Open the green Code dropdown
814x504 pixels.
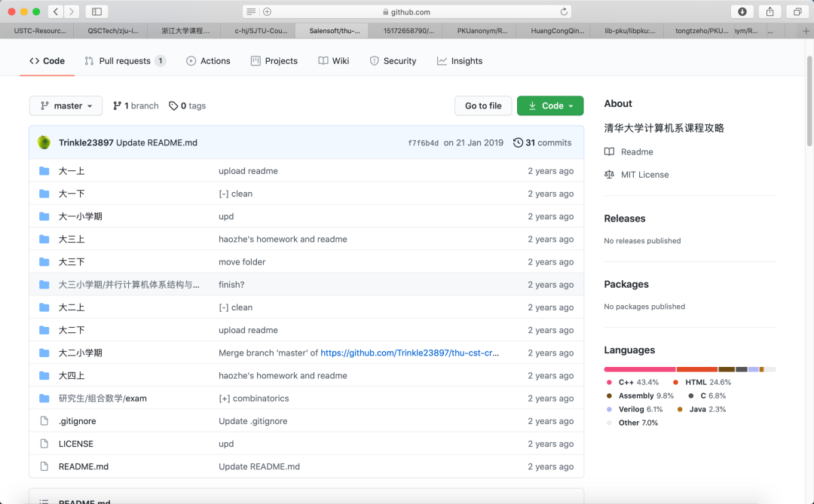pyautogui.click(x=550, y=105)
